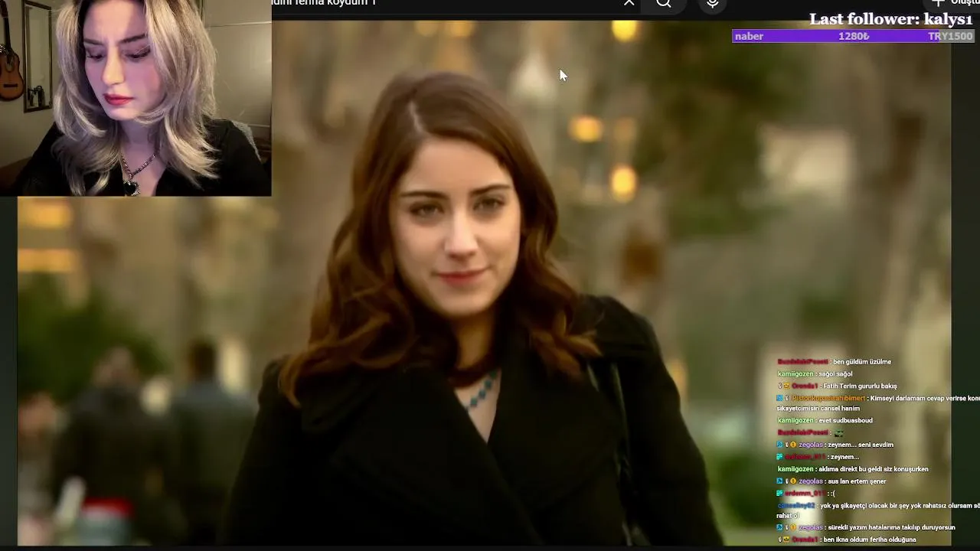
Task: Click chat message 'sus lan ertem şener'
Action: click(x=858, y=481)
